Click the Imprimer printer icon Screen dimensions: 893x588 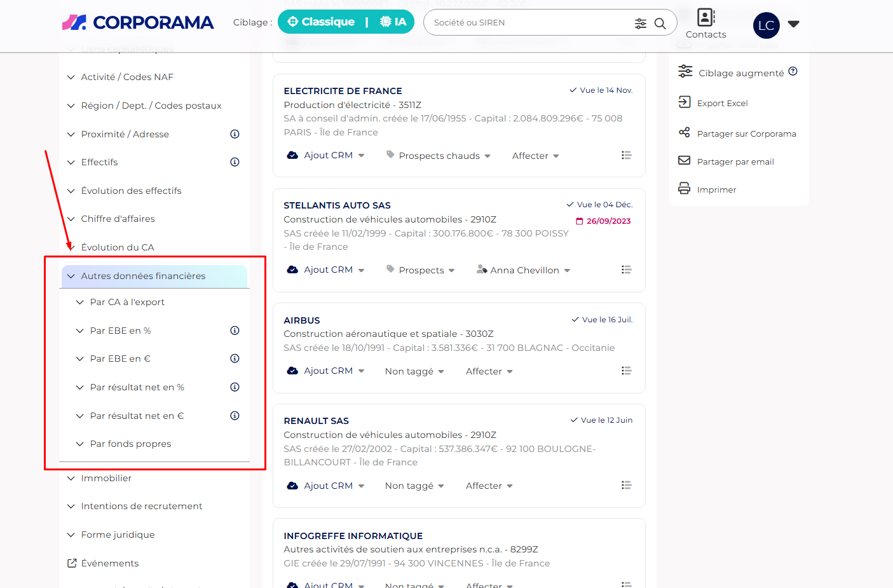tap(685, 189)
